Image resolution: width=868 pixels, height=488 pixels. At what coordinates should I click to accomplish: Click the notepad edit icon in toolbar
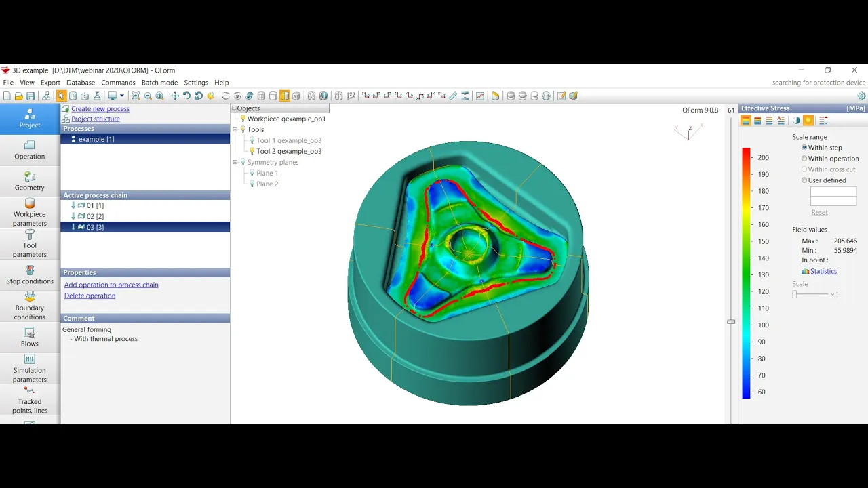click(561, 96)
